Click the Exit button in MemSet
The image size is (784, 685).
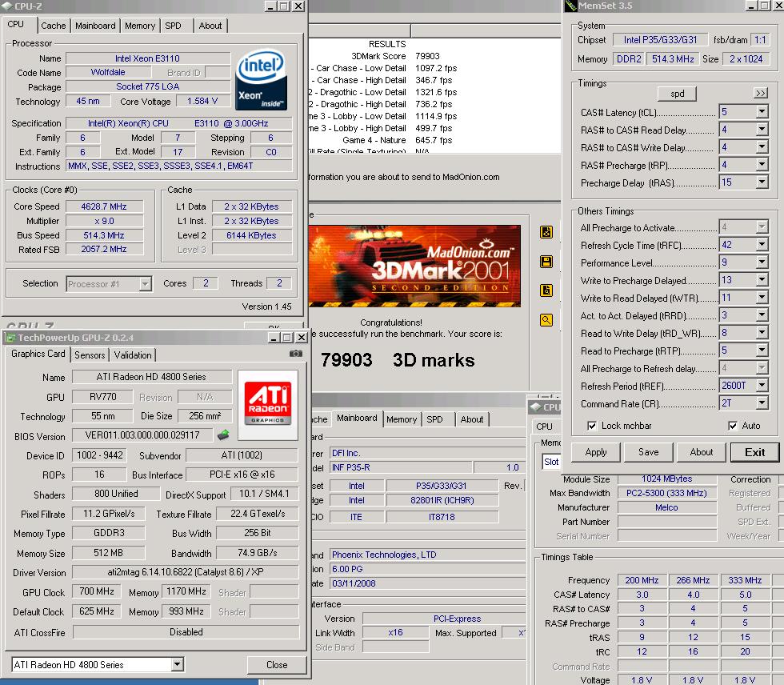[754, 452]
